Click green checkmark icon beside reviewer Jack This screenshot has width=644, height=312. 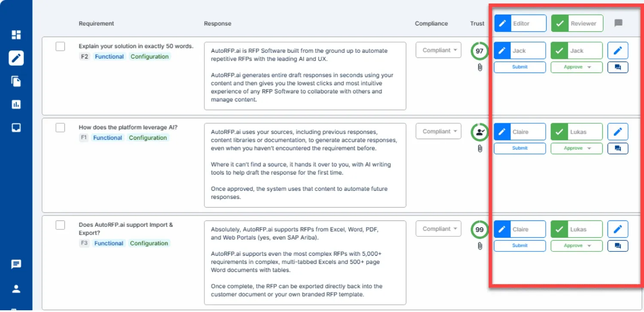[559, 51]
